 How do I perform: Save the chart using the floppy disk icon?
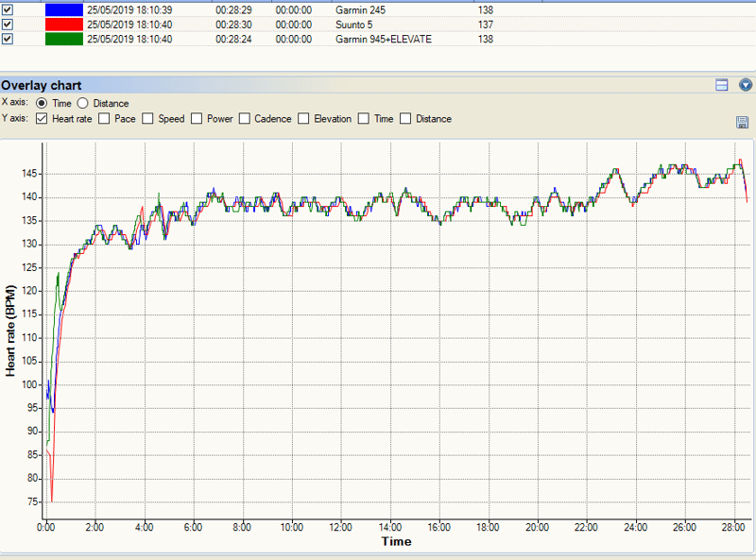[x=743, y=123]
